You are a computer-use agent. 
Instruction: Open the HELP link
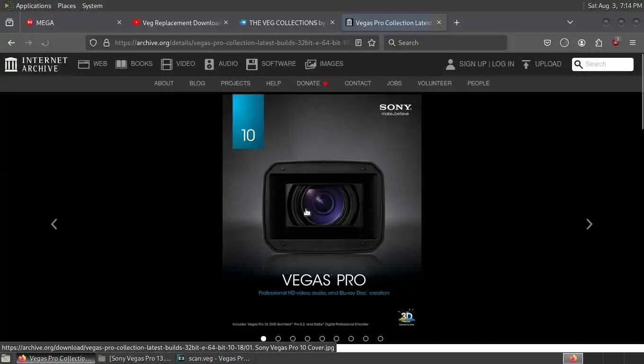[273, 83]
